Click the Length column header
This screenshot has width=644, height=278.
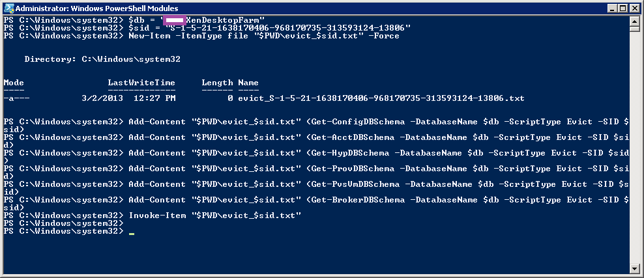(217, 83)
